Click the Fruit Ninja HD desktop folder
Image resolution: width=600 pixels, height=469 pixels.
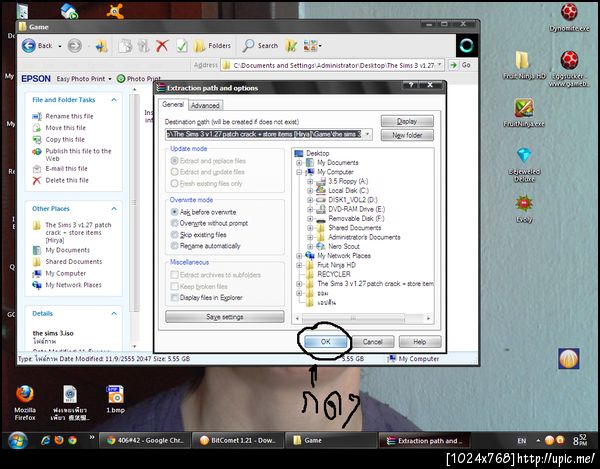point(523,65)
